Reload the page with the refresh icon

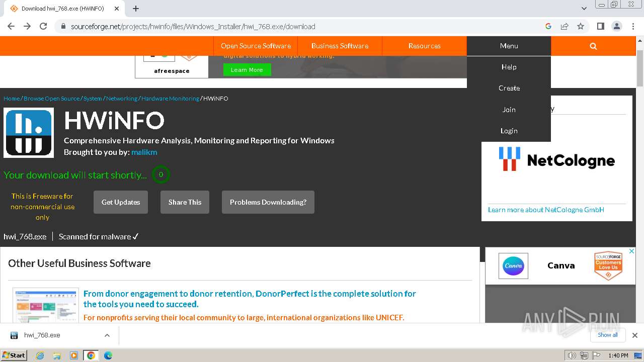tap(43, 26)
